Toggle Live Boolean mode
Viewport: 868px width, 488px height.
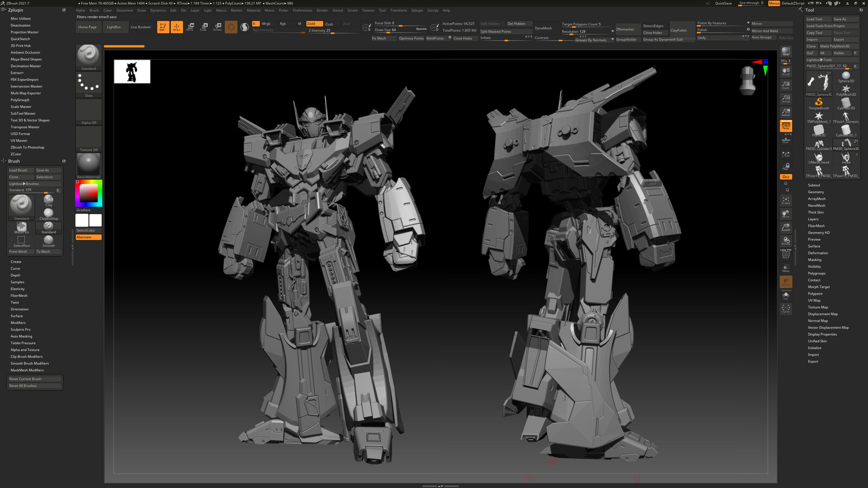tap(141, 27)
